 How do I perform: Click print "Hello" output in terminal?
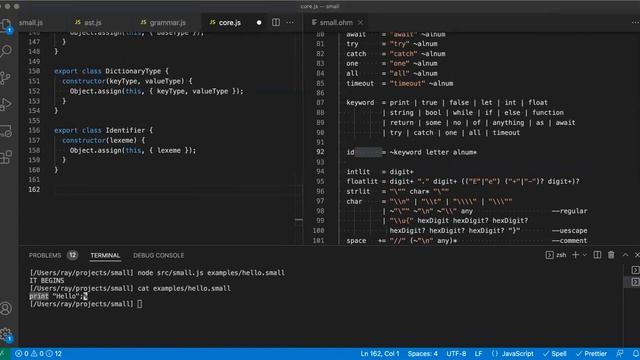click(56, 296)
